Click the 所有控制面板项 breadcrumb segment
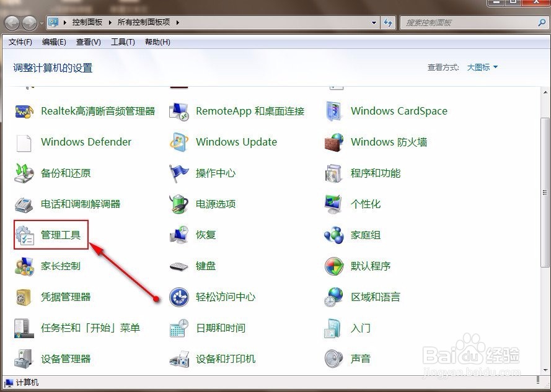This screenshot has height=392, width=551. tap(144, 22)
